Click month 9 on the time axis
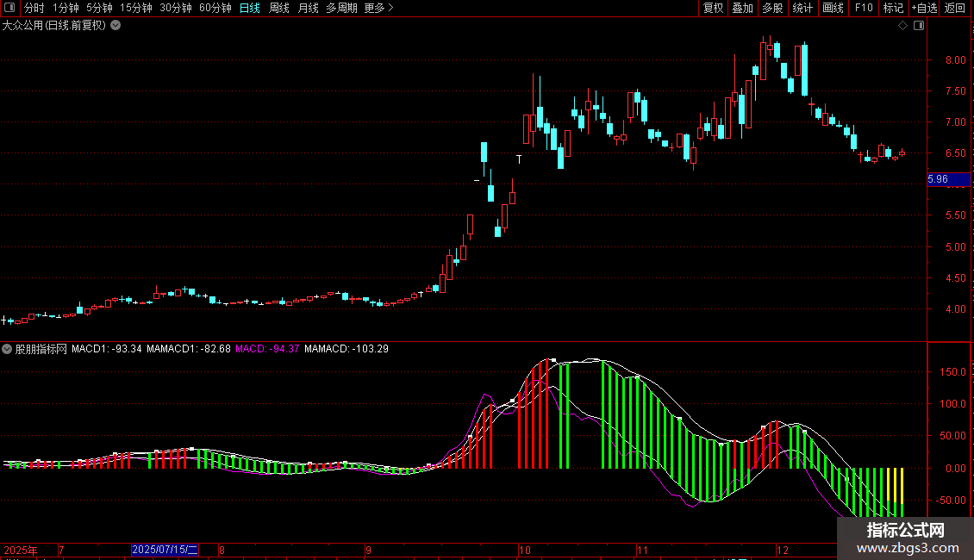The height and width of the screenshot is (560, 974). click(368, 550)
